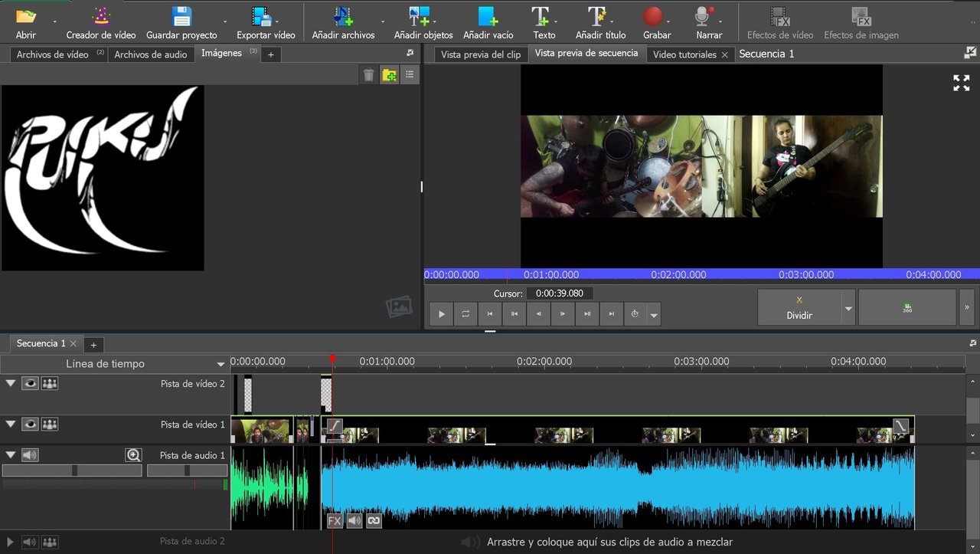
Task: Step back one frame
Action: pyautogui.click(x=539, y=314)
